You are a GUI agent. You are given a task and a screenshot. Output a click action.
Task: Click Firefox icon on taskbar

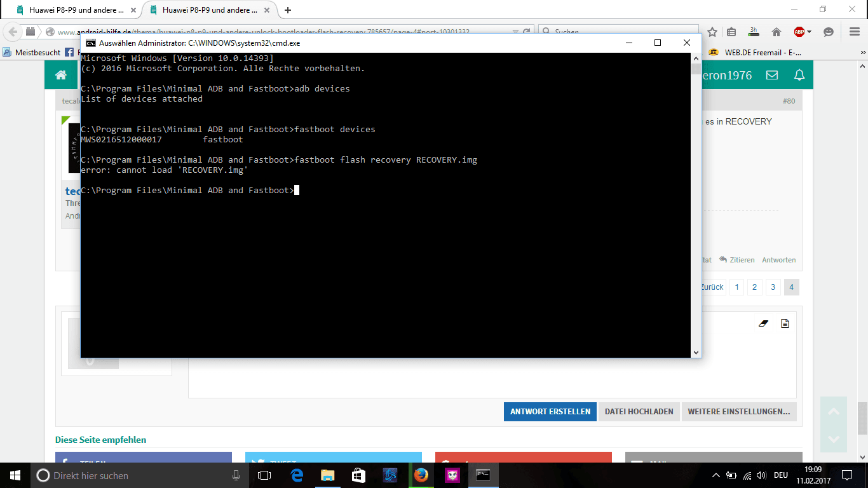[421, 475]
